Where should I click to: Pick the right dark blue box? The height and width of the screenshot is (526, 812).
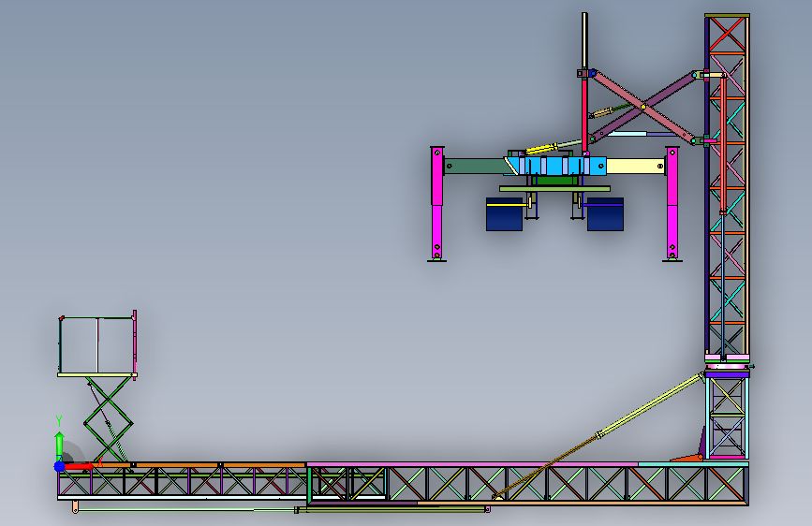[x=605, y=213]
